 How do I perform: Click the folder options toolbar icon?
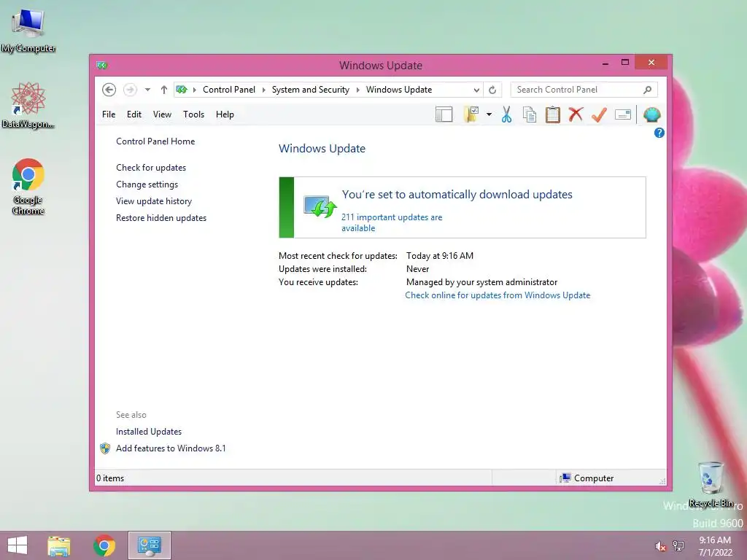coord(471,114)
